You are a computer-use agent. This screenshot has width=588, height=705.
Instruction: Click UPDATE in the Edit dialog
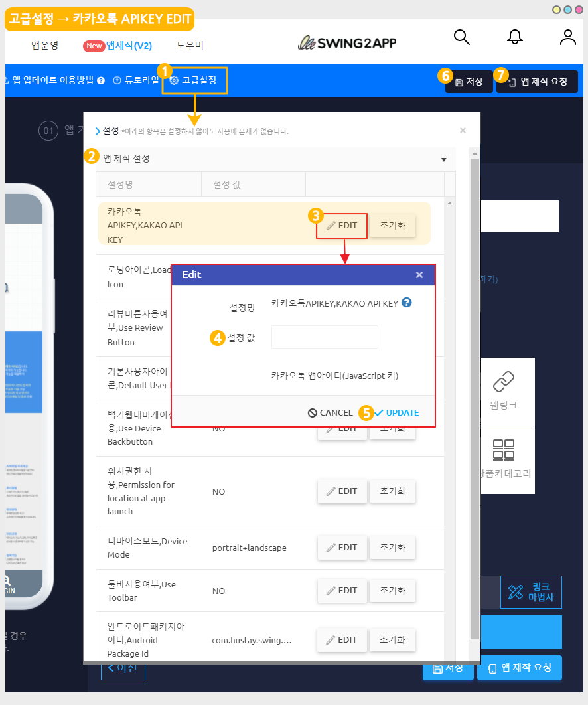coord(397,412)
